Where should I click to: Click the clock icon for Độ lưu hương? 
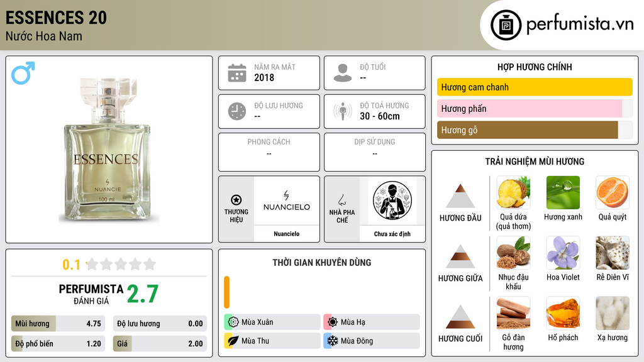click(x=237, y=111)
